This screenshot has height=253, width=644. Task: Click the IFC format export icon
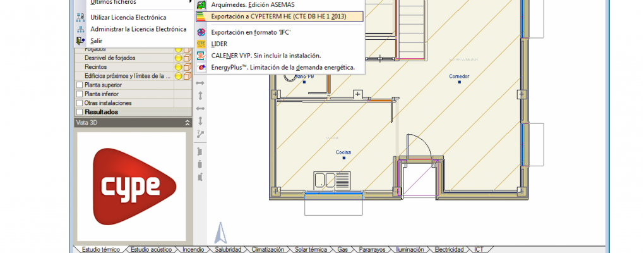(201, 32)
